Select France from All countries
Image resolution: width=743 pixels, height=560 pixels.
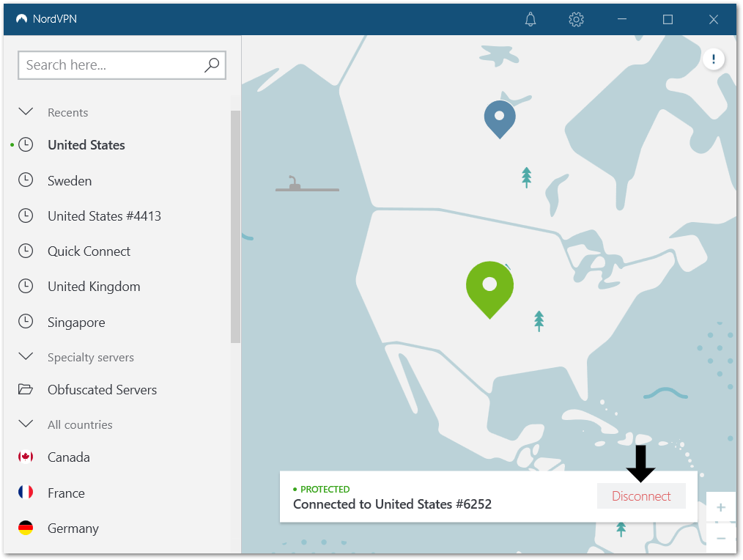66,493
